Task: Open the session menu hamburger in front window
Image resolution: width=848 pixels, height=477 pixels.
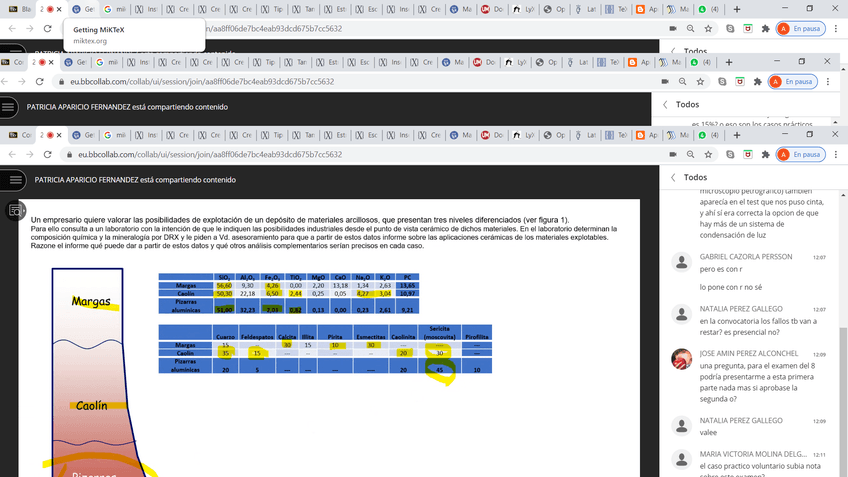Action: click(x=16, y=180)
